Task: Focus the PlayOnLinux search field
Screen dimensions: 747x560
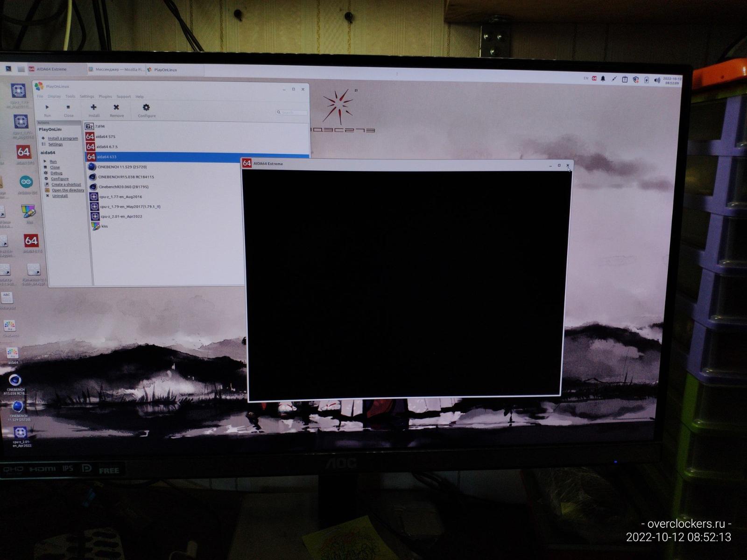Action: click(x=292, y=112)
